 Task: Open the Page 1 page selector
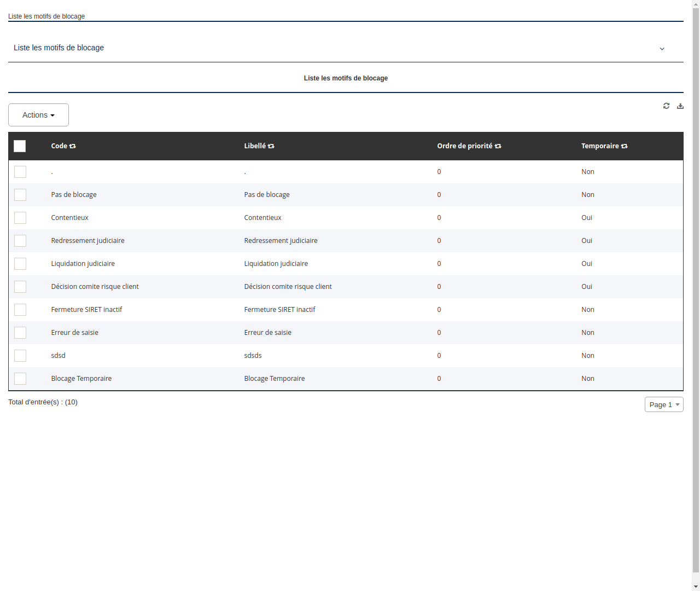663,404
